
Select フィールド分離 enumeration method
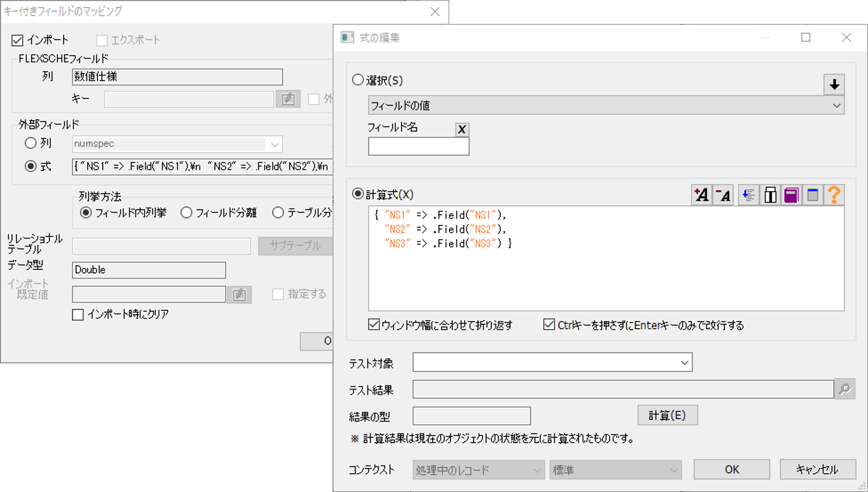187,213
